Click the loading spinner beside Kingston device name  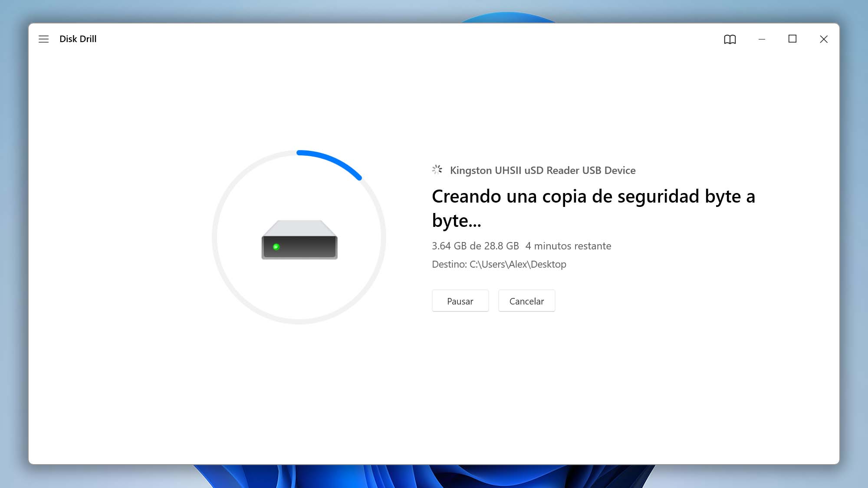click(x=437, y=170)
